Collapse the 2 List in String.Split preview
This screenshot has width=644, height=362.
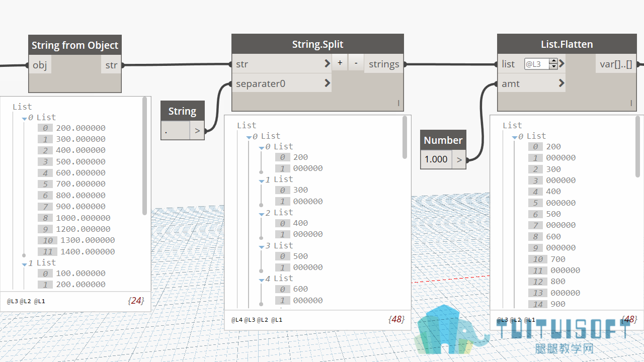pos(262,214)
